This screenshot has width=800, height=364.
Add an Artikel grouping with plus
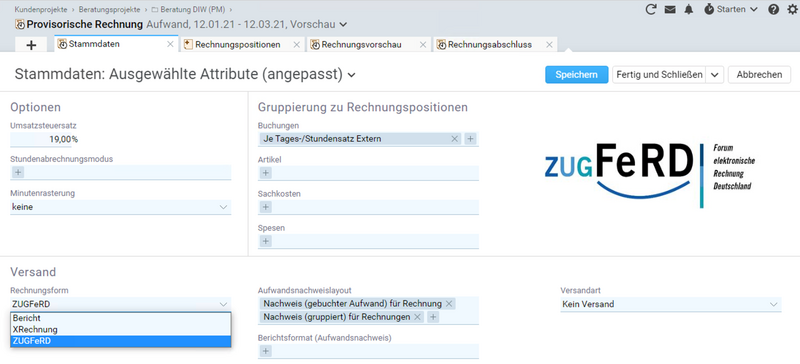point(265,173)
